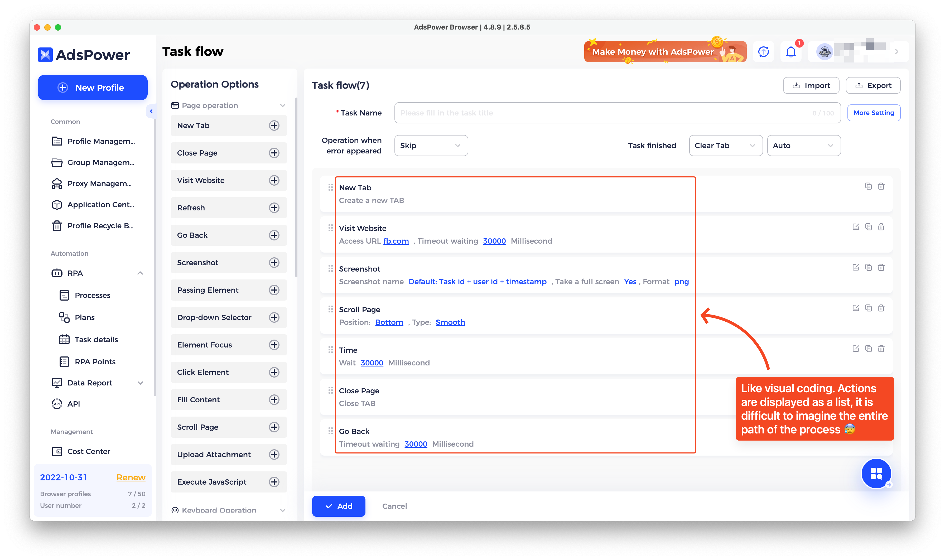Viewport: 945px width, 560px height.
Task: Click the fb.com URL link
Action: 396,241
